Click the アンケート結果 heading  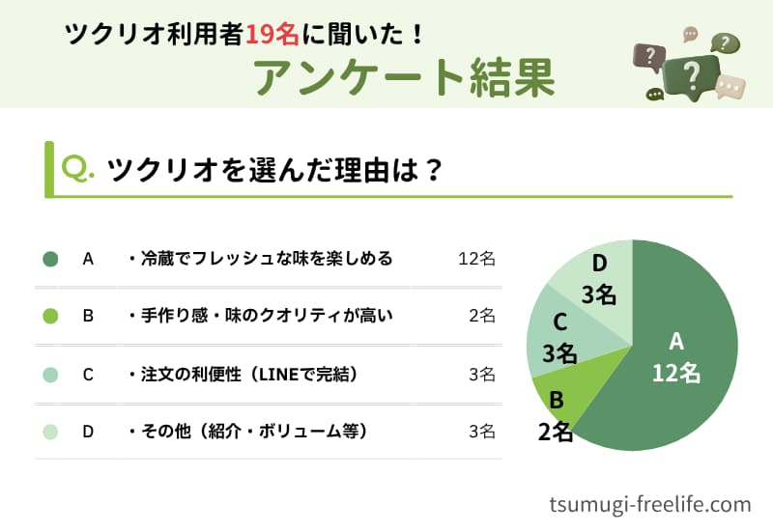405,78
